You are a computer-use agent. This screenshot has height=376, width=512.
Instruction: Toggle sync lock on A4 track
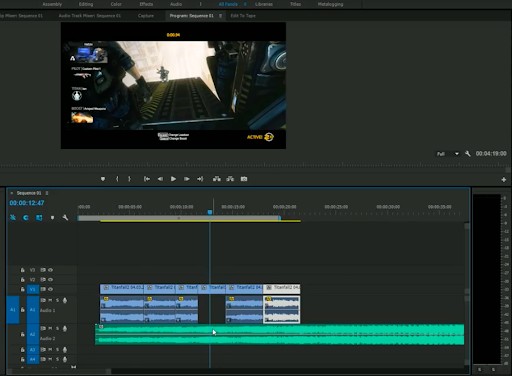43,359
